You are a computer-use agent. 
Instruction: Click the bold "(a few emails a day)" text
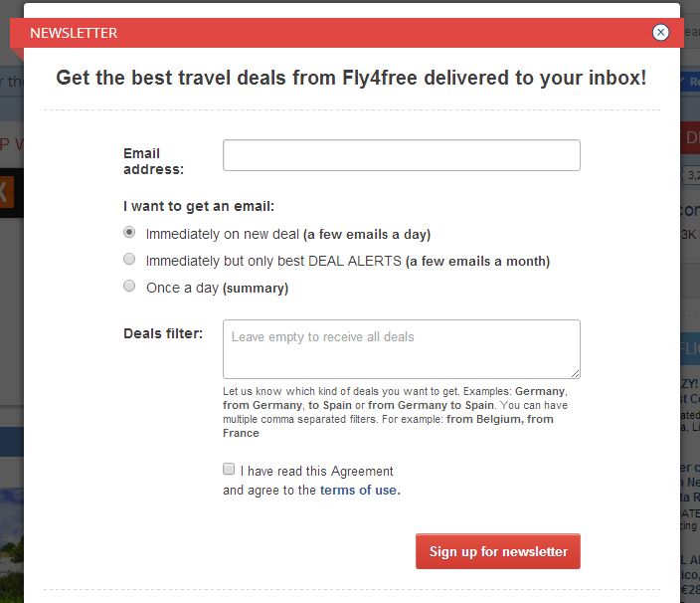tap(367, 235)
